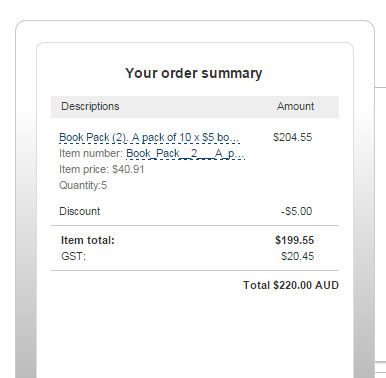
Task: Click the divider line below GST
Action: point(195,270)
